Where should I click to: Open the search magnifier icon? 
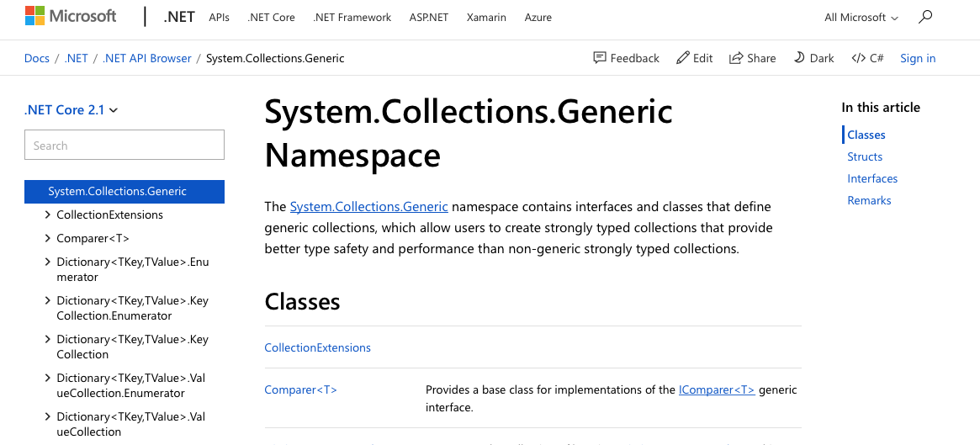925,17
